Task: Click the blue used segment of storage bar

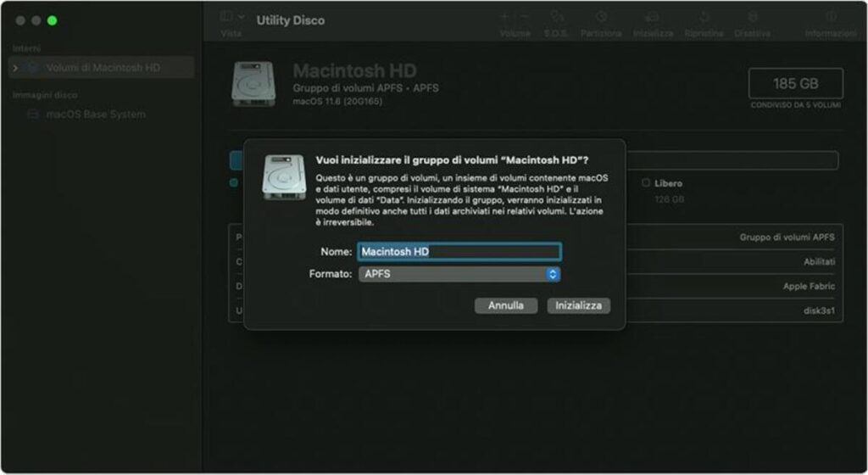Action: click(x=236, y=160)
